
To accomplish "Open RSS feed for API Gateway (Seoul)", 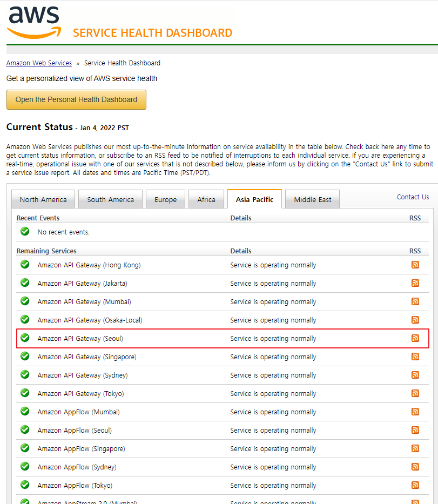I will pos(415,338).
